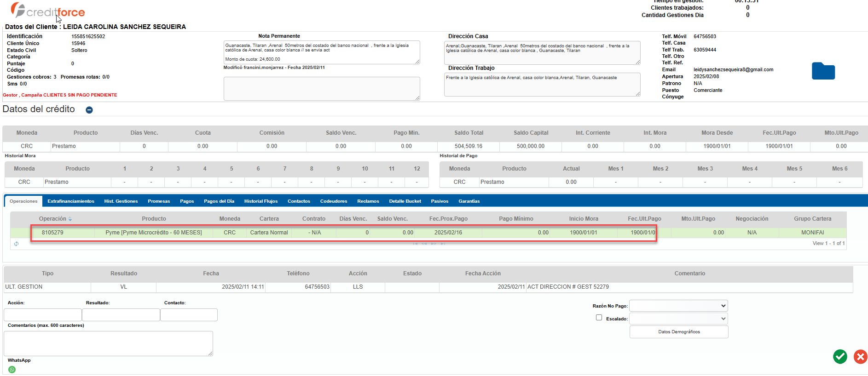
Task: Click the refresh icon below operations grid
Action: coord(17,244)
